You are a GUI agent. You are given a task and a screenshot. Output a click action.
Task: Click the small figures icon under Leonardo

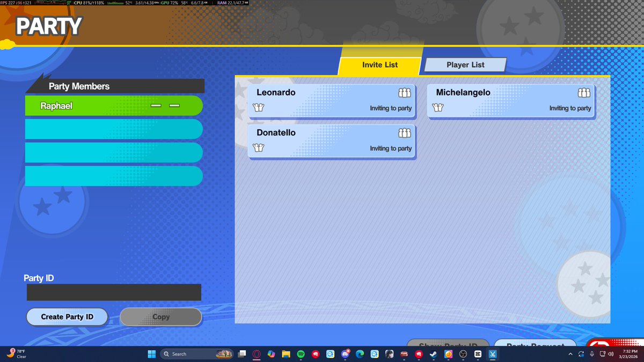pyautogui.click(x=258, y=108)
